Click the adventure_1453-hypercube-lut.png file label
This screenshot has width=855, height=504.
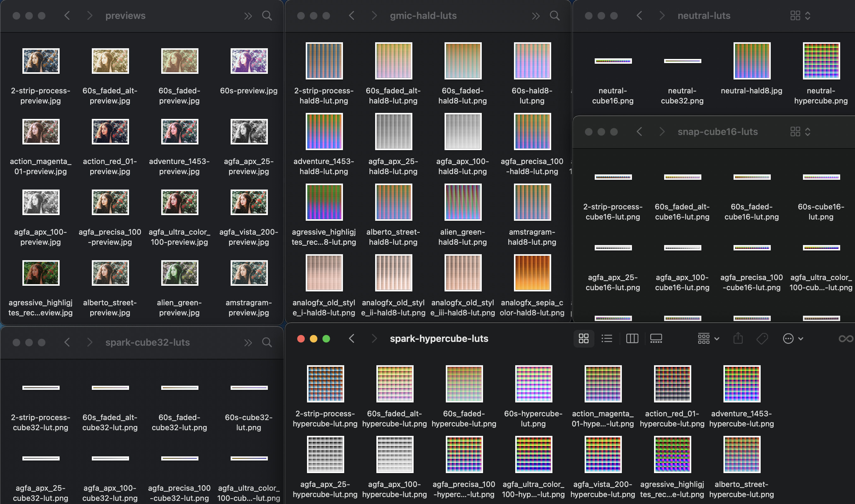741,419
